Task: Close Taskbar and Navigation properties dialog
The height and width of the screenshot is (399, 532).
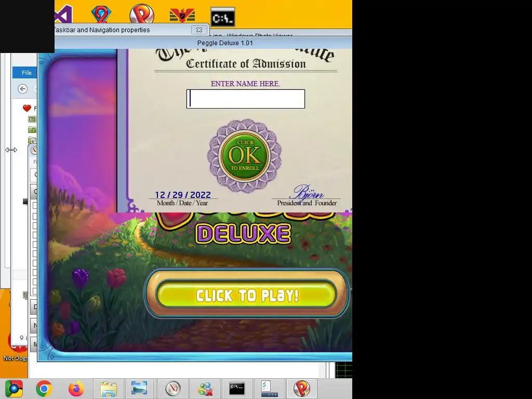Action: (x=199, y=30)
